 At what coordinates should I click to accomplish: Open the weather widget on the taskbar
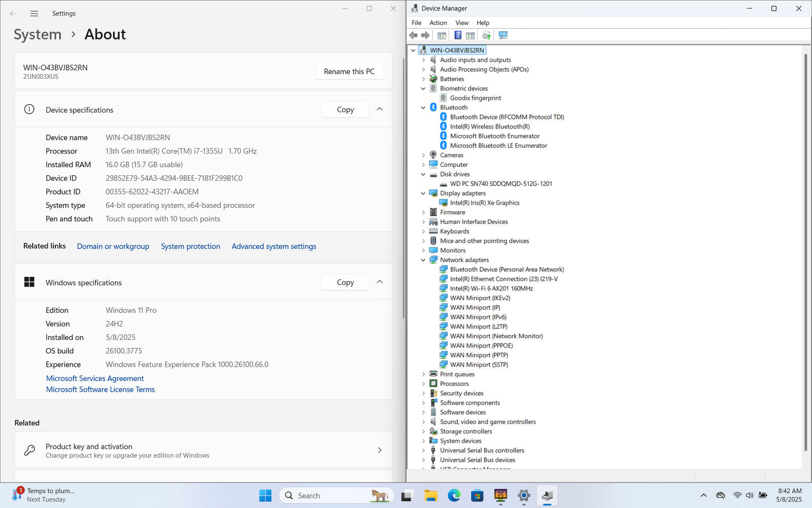[43, 495]
